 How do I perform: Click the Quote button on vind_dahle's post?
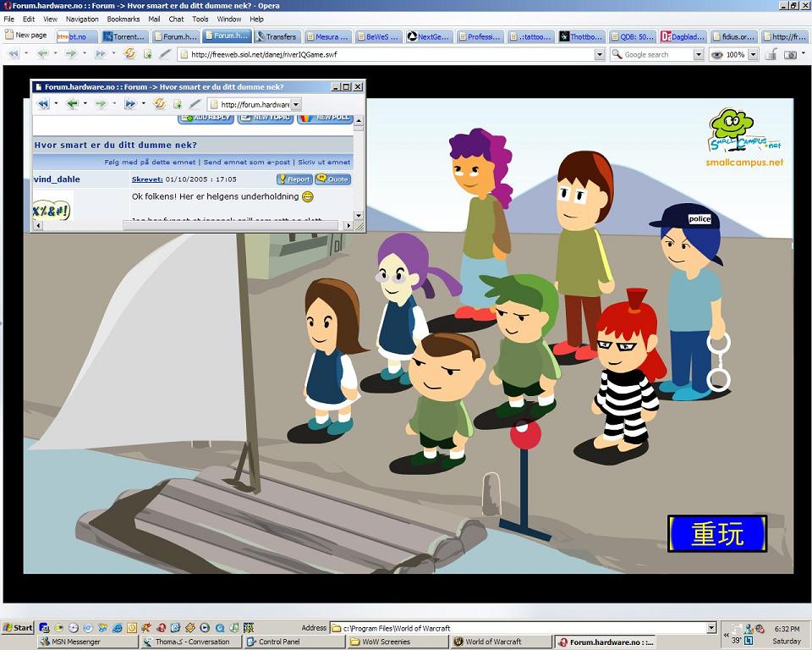point(333,179)
